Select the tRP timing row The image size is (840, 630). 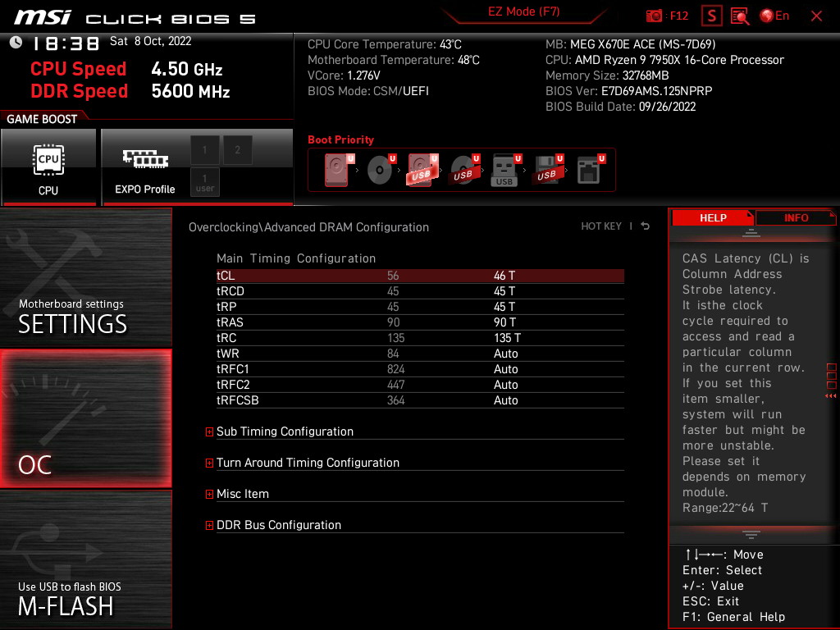(420, 307)
